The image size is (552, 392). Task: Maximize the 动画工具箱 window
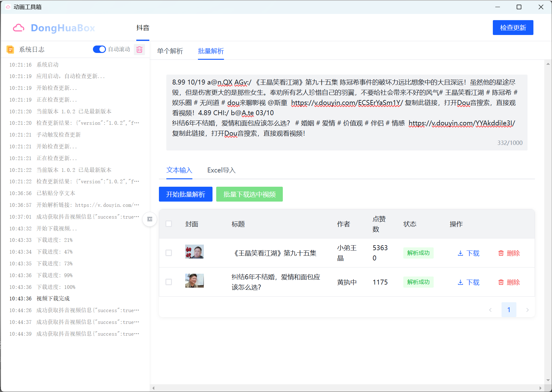pos(519,7)
